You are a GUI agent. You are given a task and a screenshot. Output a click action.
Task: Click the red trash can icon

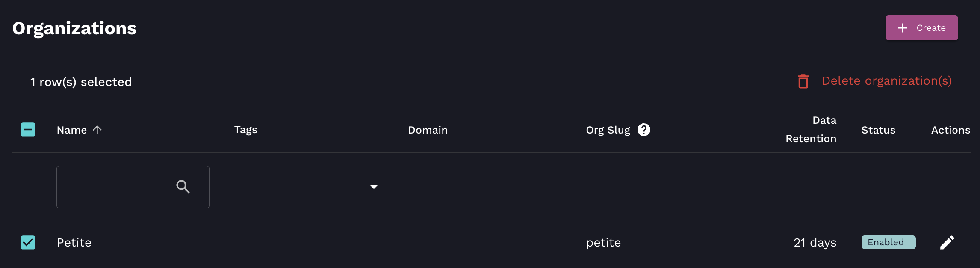(803, 81)
